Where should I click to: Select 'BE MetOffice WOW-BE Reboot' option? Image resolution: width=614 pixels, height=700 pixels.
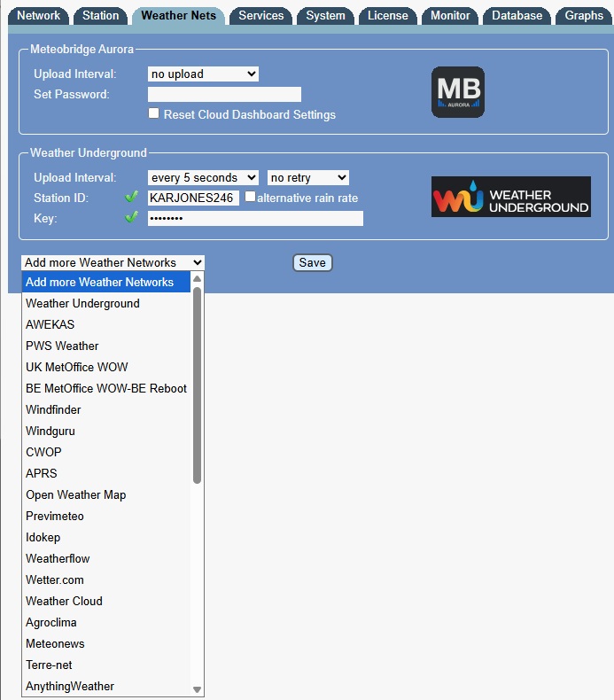click(x=106, y=388)
